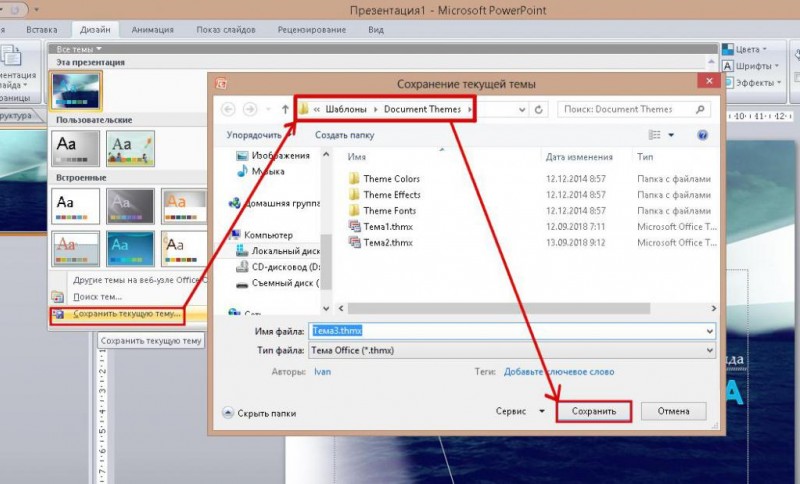
Task: Switch to the Вид ribbon tab
Action: pos(376,30)
